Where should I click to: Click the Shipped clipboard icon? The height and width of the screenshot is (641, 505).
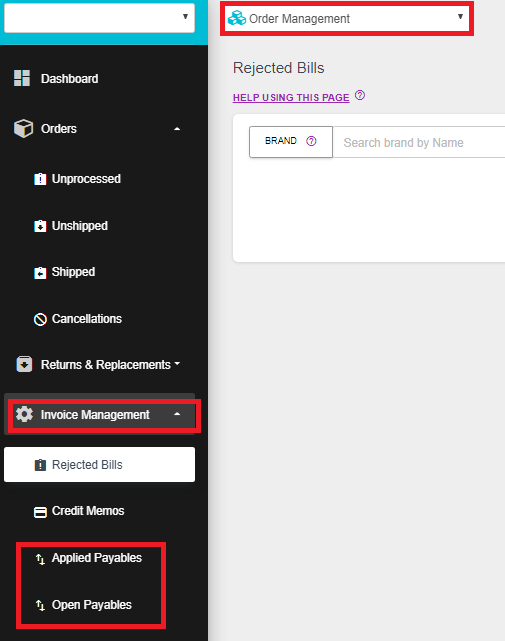(40, 273)
